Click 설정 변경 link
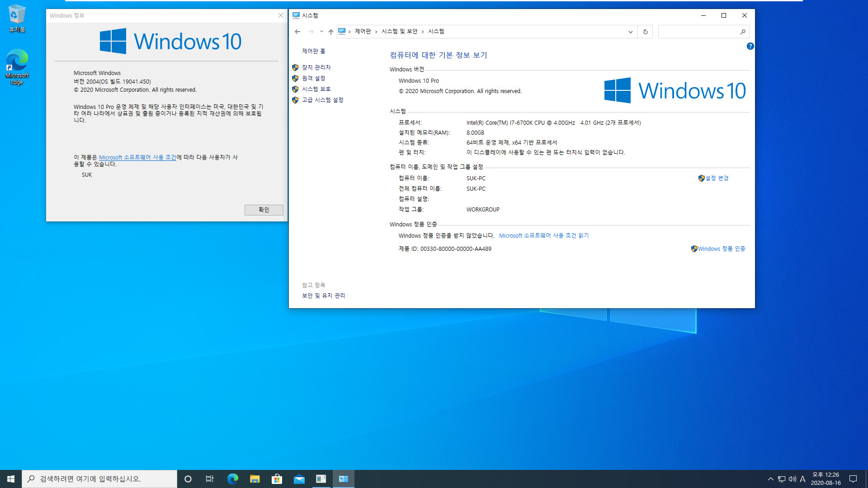 click(717, 178)
